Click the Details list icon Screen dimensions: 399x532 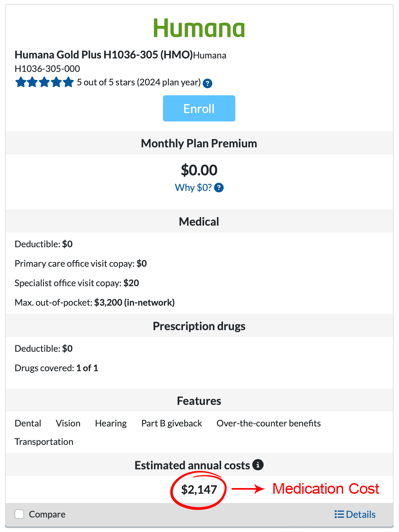click(339, 514)
